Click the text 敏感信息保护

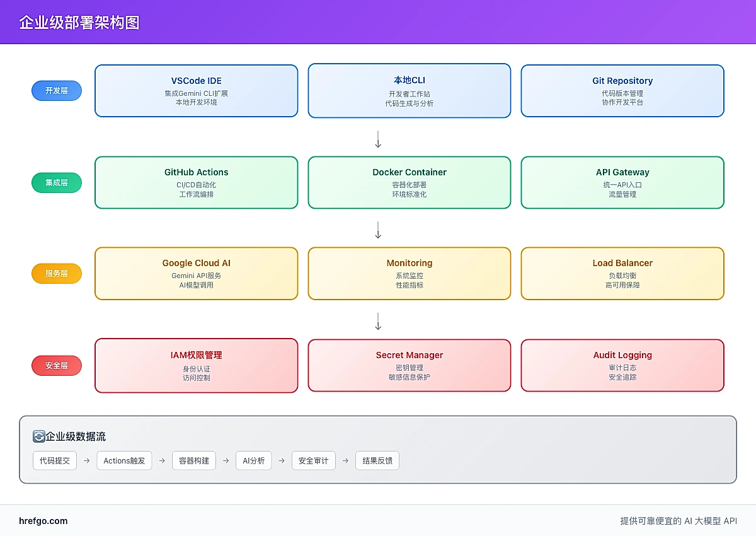click(x=409, y=377)
